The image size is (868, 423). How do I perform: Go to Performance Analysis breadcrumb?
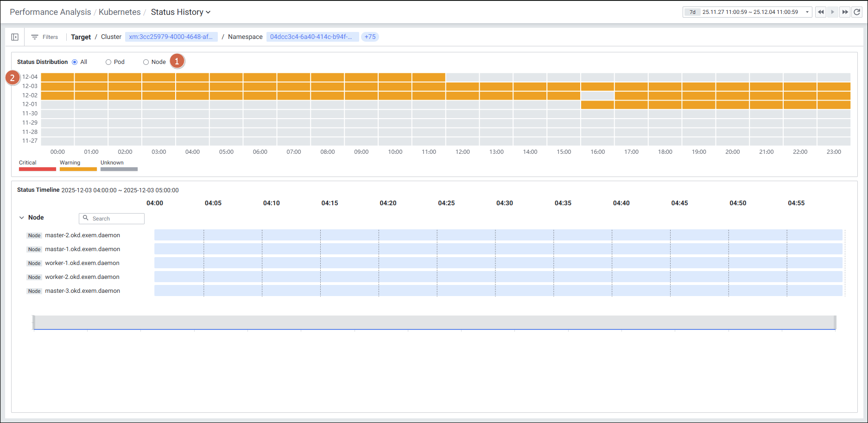[x=50, y=12]
